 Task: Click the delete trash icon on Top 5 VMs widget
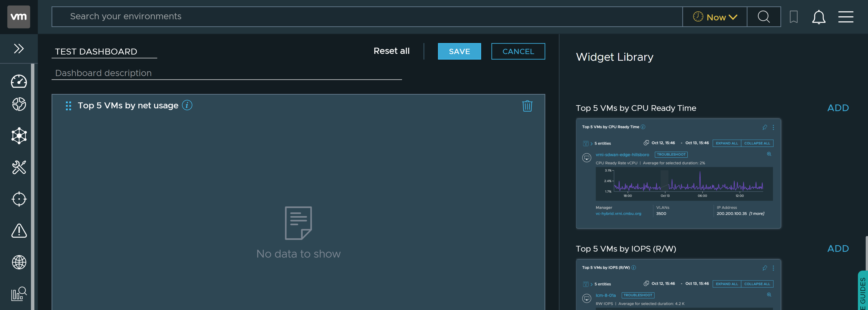[527, 105]
